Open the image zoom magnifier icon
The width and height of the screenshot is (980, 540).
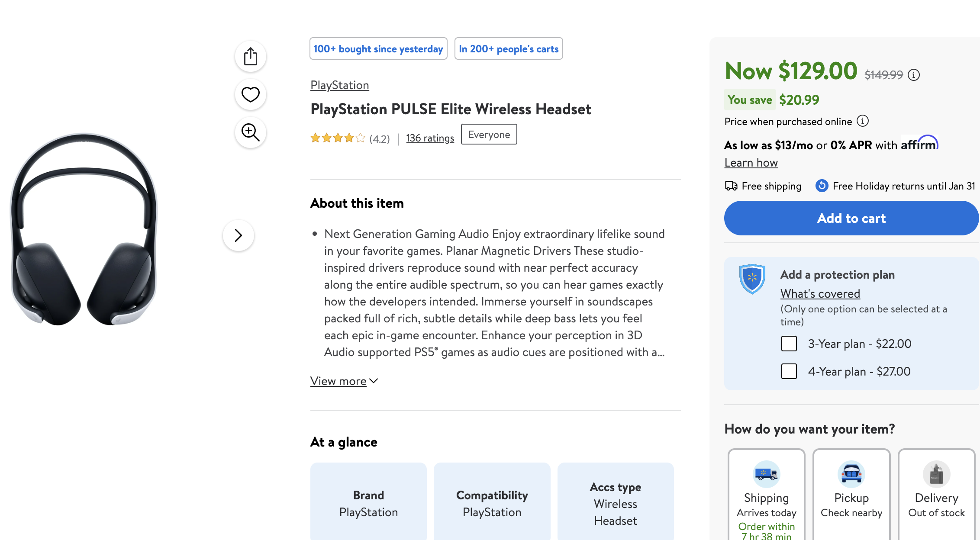pyautogui.click(x=250, y=133)
